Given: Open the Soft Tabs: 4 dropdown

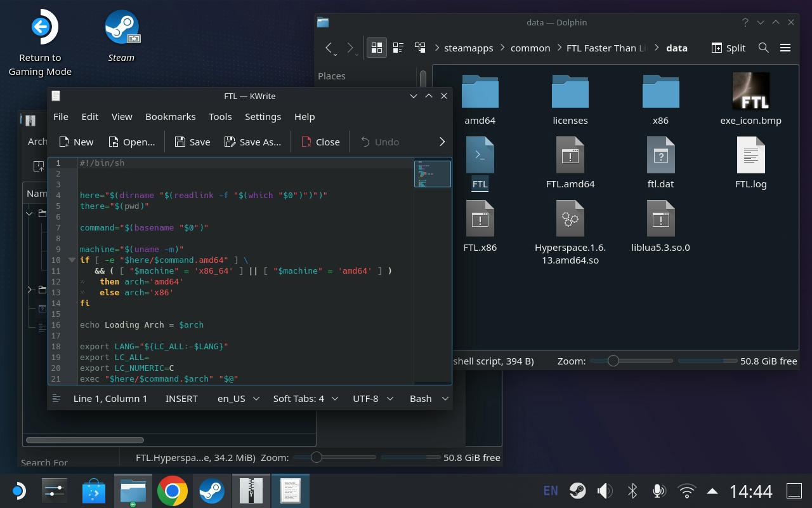Looking at the screenshot, I should coord(306,398).
